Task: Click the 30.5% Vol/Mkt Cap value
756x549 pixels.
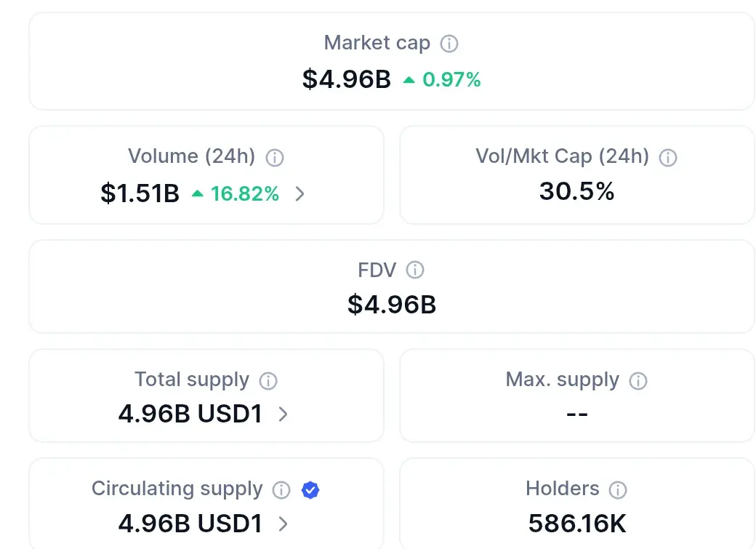Action: coord(577,191)
